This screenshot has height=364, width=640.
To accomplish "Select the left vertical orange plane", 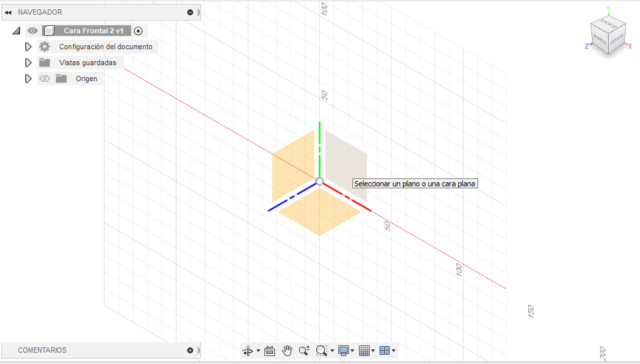I will [293, 166].
